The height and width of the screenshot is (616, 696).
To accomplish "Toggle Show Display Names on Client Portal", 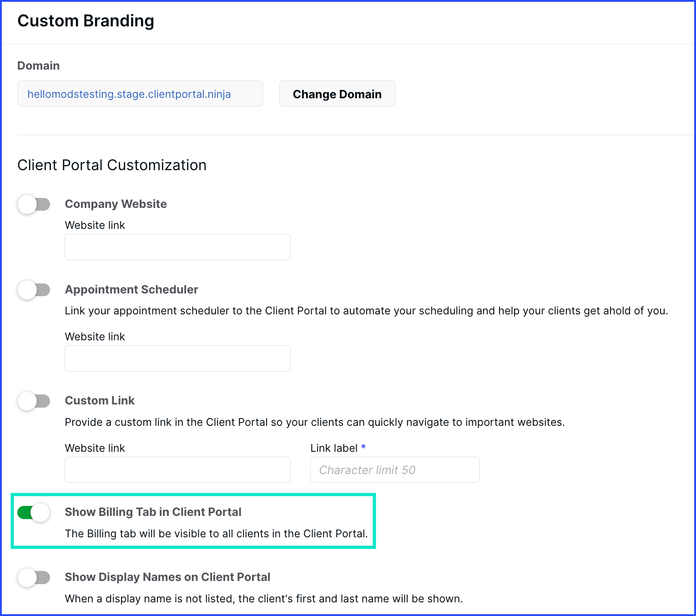I will click(x=34, y=577).
